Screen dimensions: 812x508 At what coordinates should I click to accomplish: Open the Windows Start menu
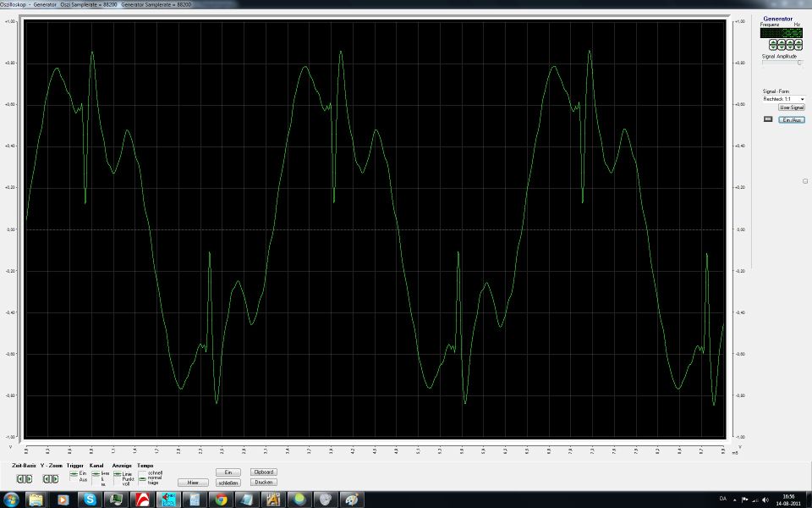point(10,500)
